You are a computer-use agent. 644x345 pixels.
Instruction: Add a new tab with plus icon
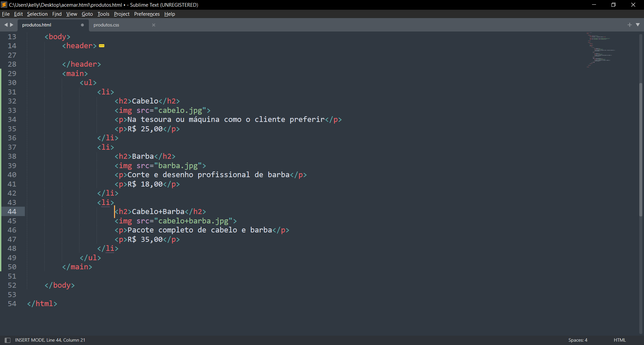630,25
